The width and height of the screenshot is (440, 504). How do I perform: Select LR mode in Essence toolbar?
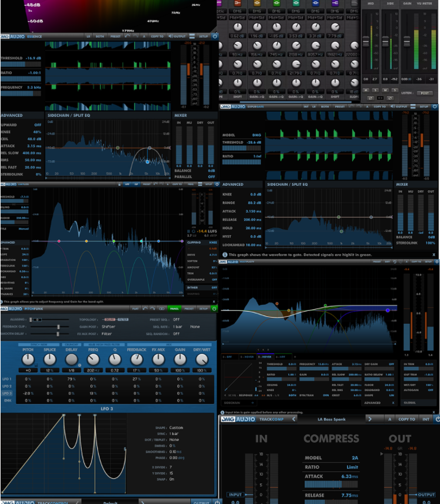(88, 37)
